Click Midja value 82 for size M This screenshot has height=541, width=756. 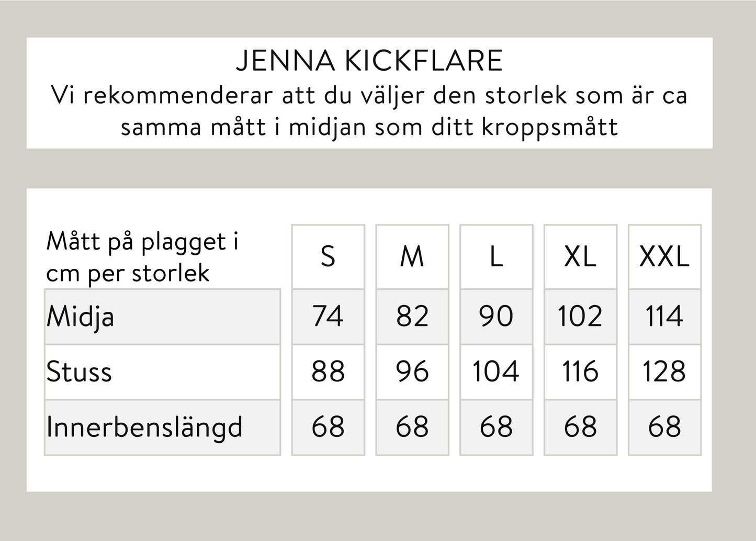tap(412, 317)
